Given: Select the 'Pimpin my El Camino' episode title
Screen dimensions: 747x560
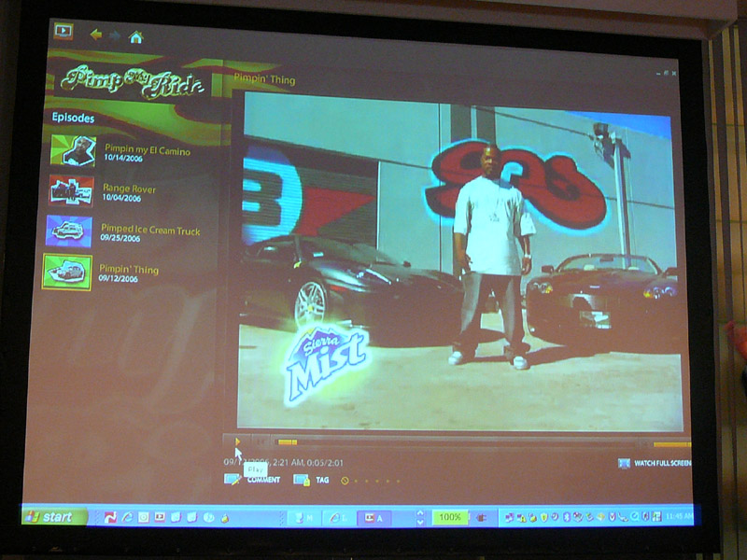Looking at the screenshot, I should [148, 150].
